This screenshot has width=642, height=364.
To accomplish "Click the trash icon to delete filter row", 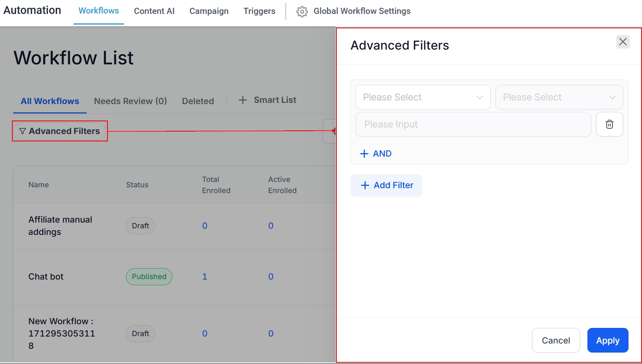I will coord(609,124).
